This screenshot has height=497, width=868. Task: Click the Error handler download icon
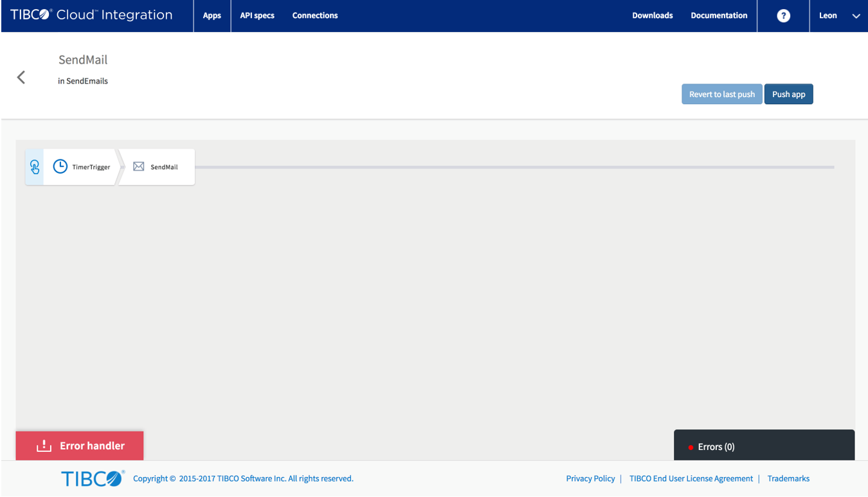tap(44, 446)
